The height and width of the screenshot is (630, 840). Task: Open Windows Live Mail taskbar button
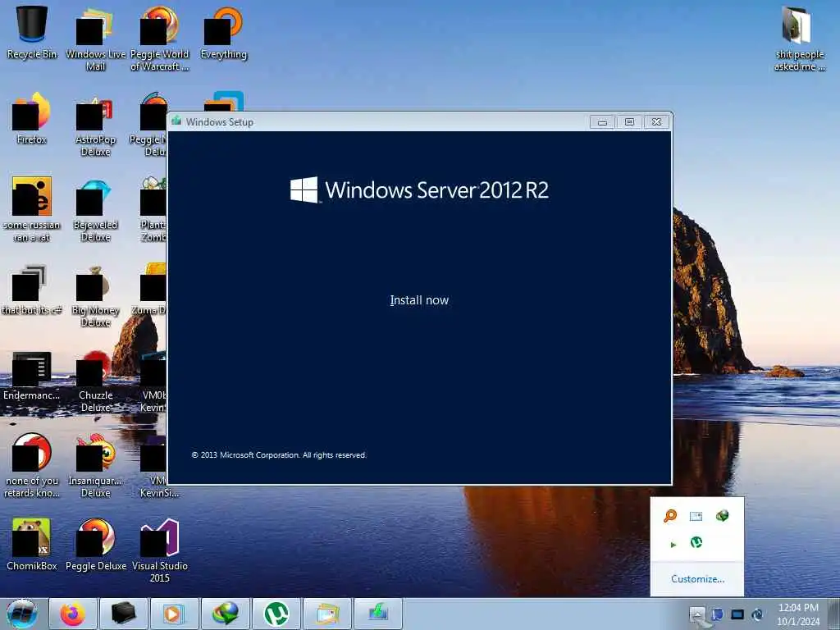[x=326, y=614]
